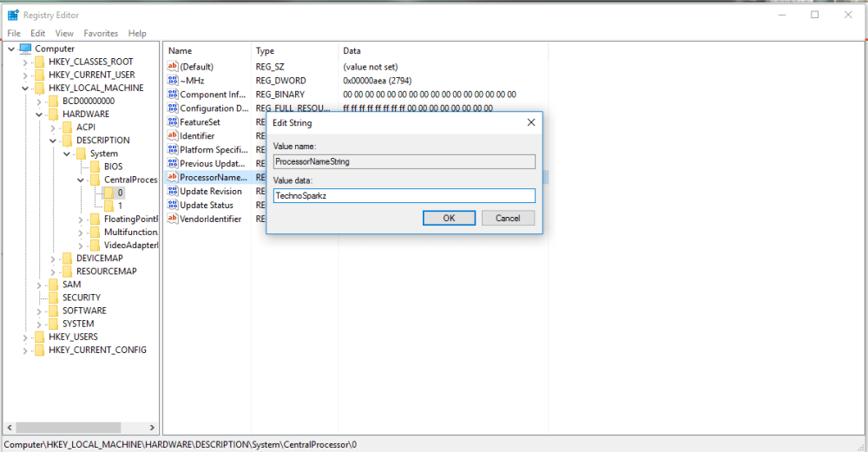The height and width of the screenshot is (452, 868).
Task: Collapse the HKEY_LOCAL_MACHINE tree node
Action: [x=25, y=88]
